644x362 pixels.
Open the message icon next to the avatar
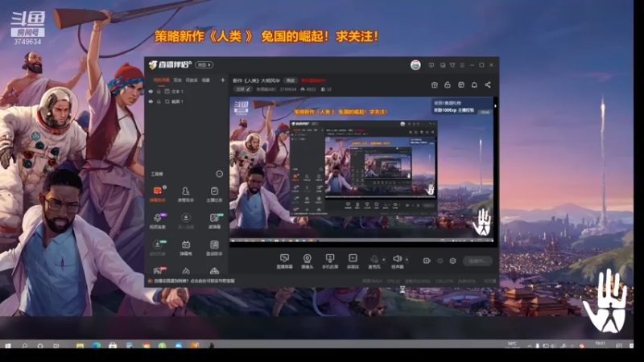click(431, 65)
